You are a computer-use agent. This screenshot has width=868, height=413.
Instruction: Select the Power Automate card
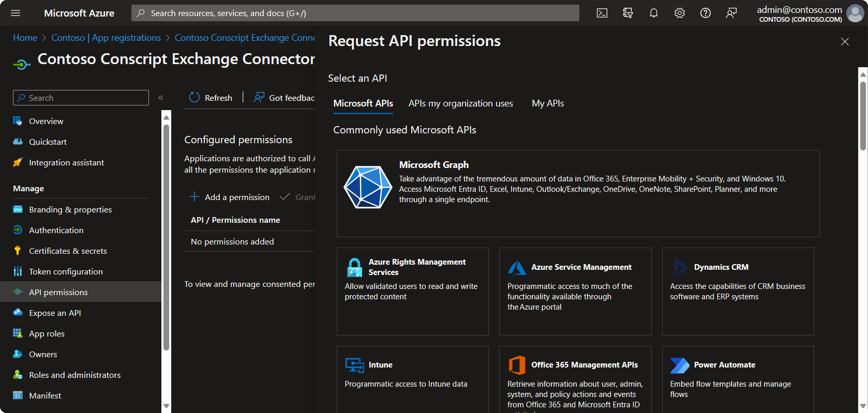[x=738, y=379]
